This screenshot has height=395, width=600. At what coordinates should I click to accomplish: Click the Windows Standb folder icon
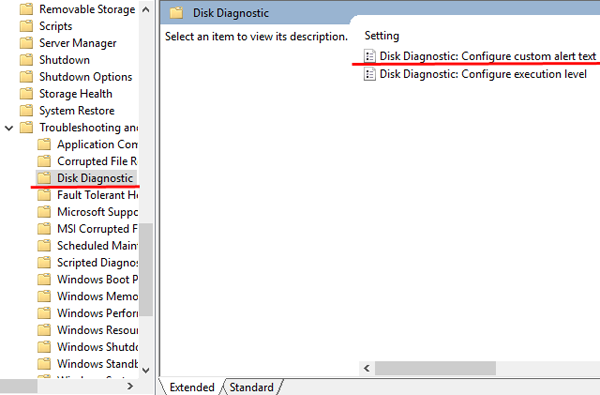(44, 363)
